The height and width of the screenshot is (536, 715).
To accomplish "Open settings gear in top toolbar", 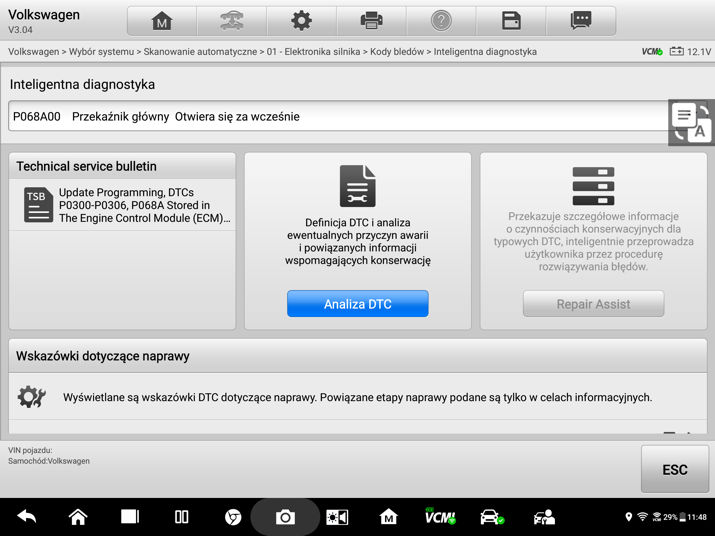I will pos(301,21).
